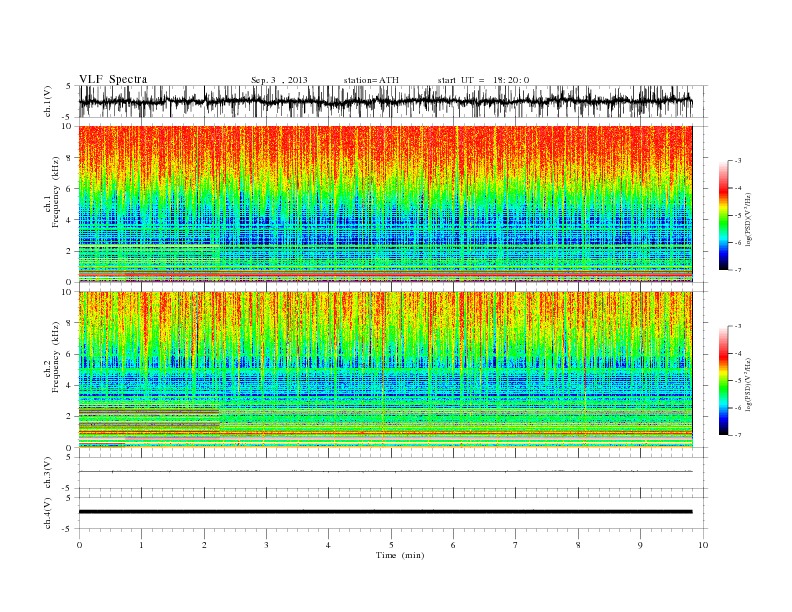Click the "Time (min)" axis title
792x612 pixels.
(x=400, y=555)
